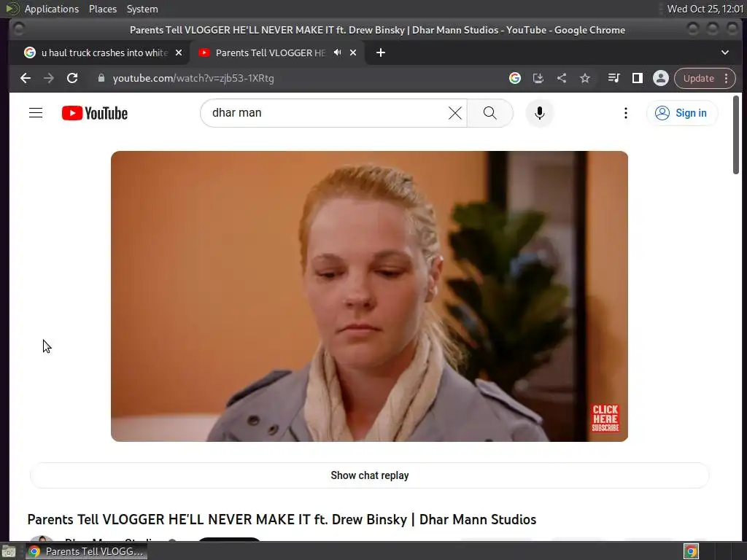Open the Applications menu
This screenshot has width=747, height=560.
pyautogui.click(x=52, y=9)
